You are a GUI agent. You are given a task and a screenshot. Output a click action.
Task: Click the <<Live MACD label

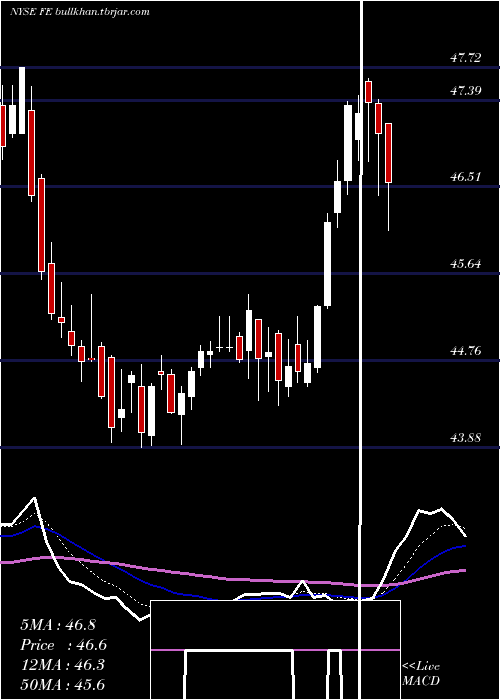421,673
